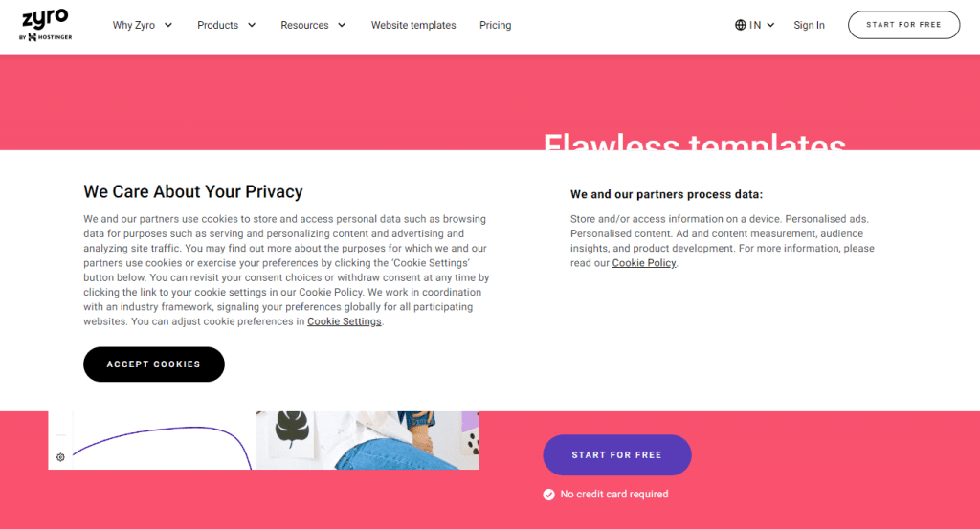Go to the Pricing page

tap(495, 25)
